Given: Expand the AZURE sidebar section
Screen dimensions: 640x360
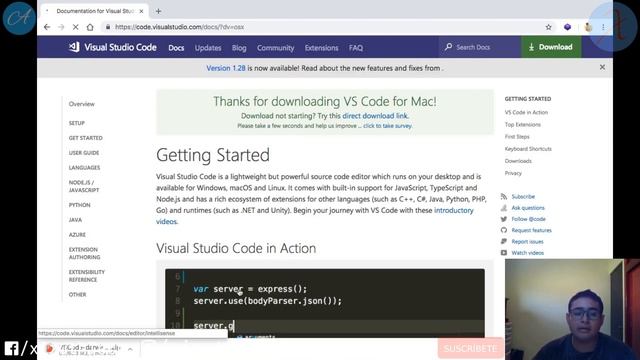Looking at the screenshot, I should [x=77, y=235].
